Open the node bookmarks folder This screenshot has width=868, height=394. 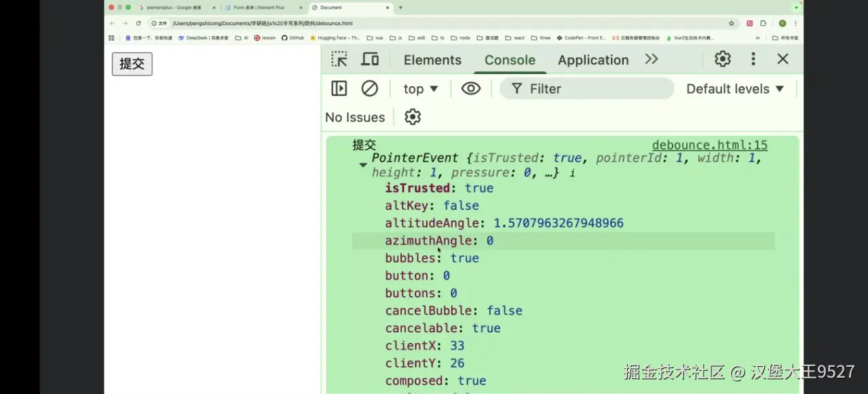coord(460,38)
